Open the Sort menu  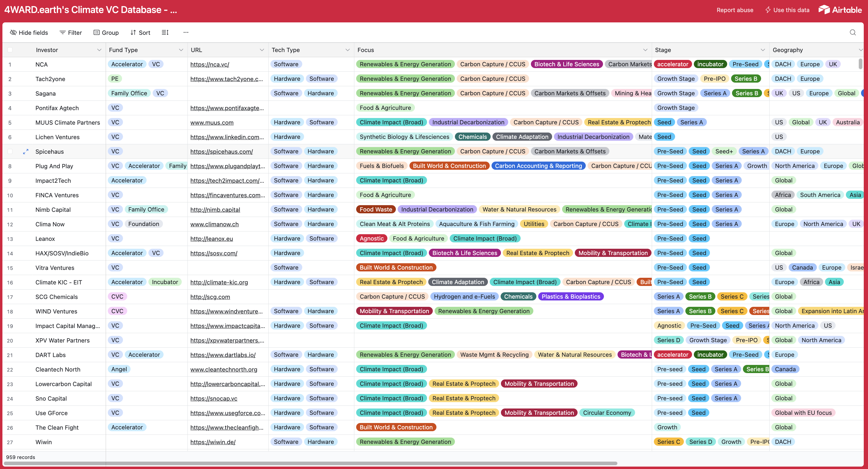pos(140,32)
